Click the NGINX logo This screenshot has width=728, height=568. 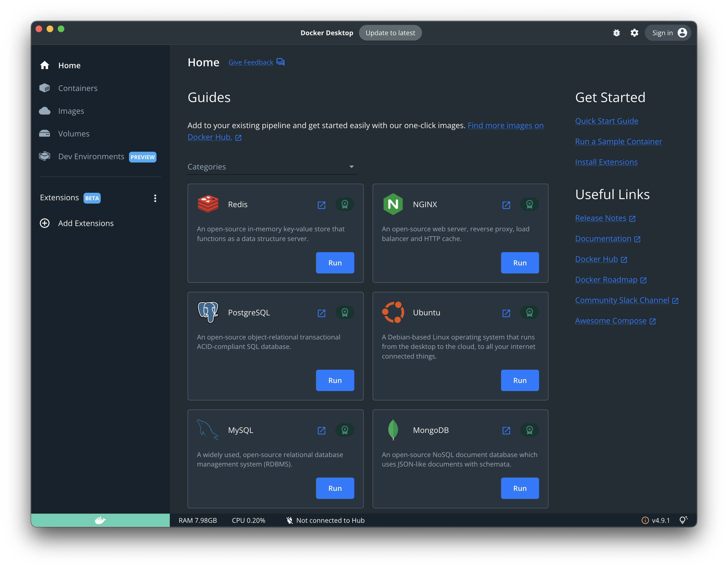pyautogui.click(x=393, y=204)
